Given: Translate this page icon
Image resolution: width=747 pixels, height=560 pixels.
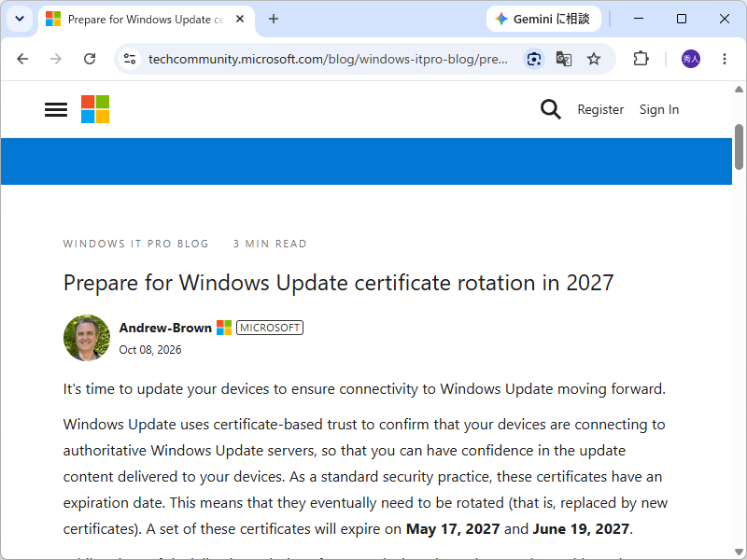Looking at the screenshot, I should 564,59.
